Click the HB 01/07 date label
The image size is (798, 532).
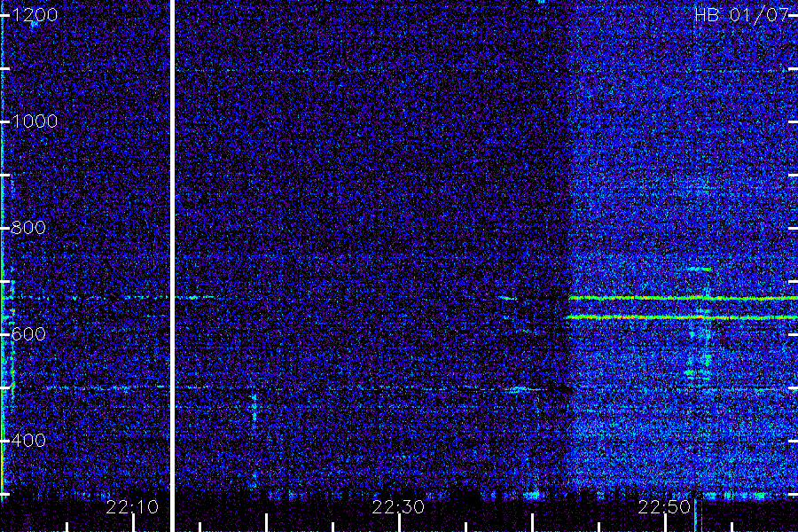point(741,15)
